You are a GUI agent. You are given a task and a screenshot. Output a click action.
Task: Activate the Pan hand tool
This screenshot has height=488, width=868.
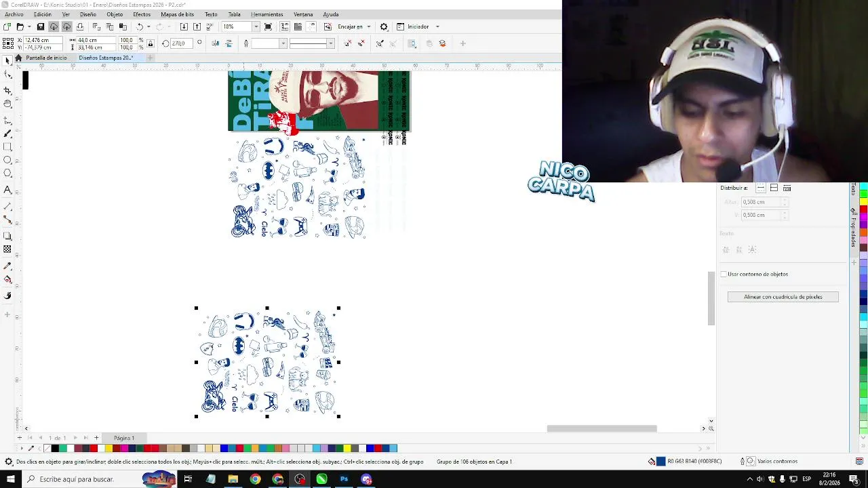click(7, 104)
